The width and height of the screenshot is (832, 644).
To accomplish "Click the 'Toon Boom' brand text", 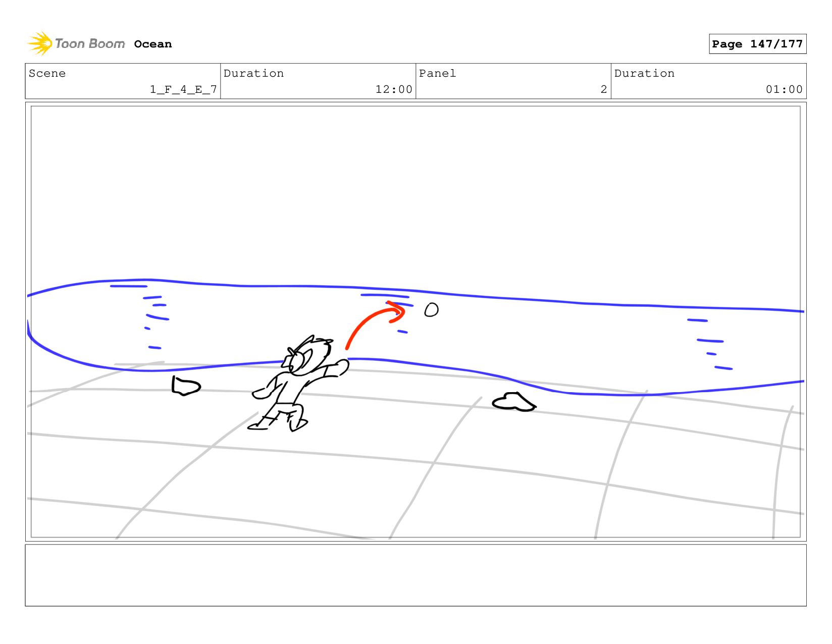I will 90,44.
